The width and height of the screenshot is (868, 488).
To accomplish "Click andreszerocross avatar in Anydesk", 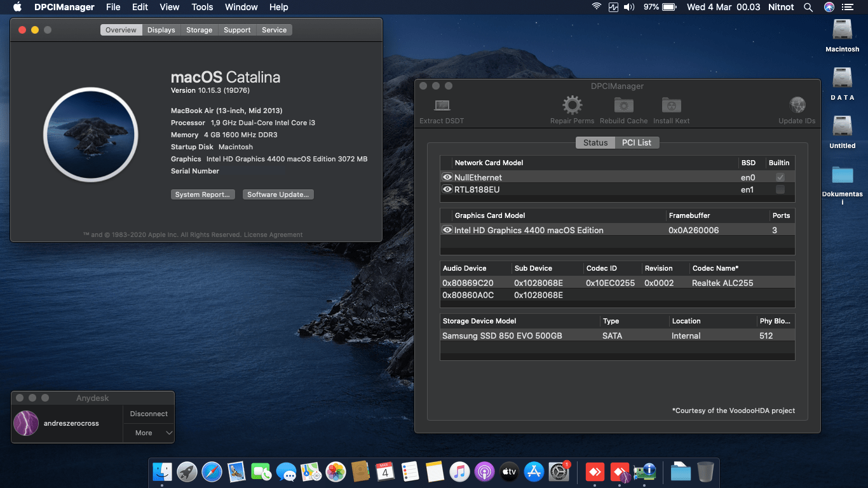I will coord(26,423).
